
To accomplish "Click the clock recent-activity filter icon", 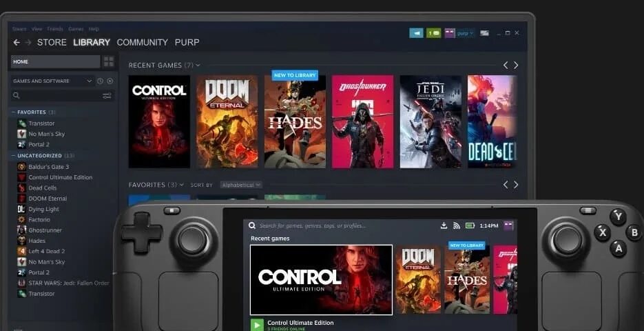I will click(100, 81).
